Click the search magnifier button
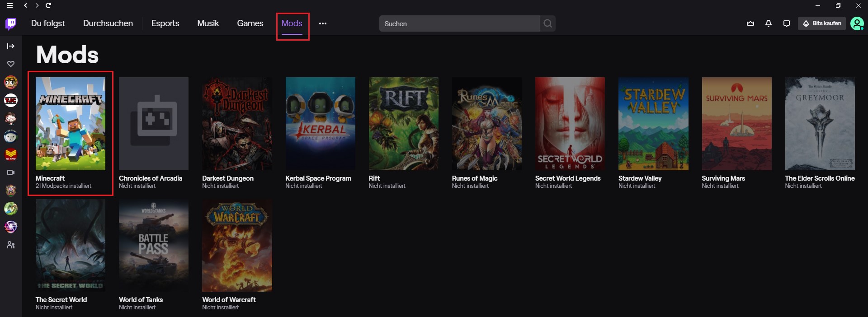 click(547, 23)
